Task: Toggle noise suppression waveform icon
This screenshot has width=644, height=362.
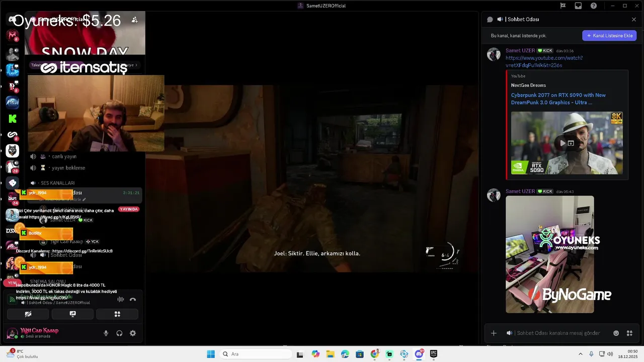Action: point(121,300)
